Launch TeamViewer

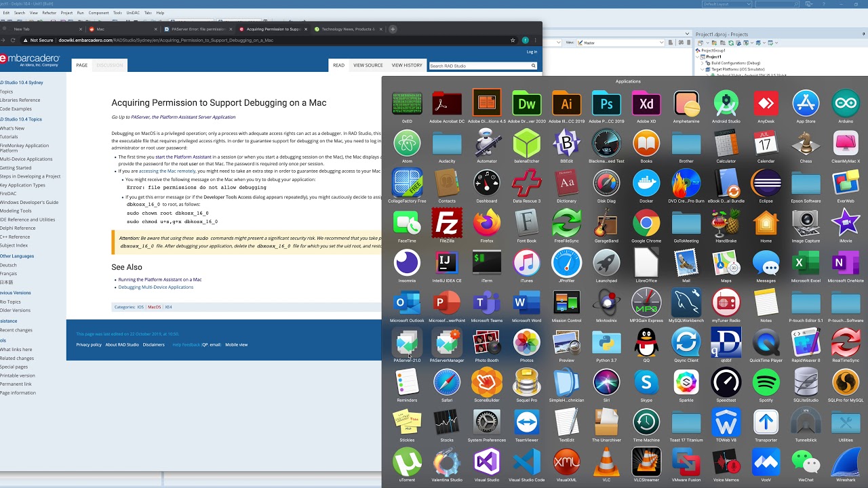point(527,423)
